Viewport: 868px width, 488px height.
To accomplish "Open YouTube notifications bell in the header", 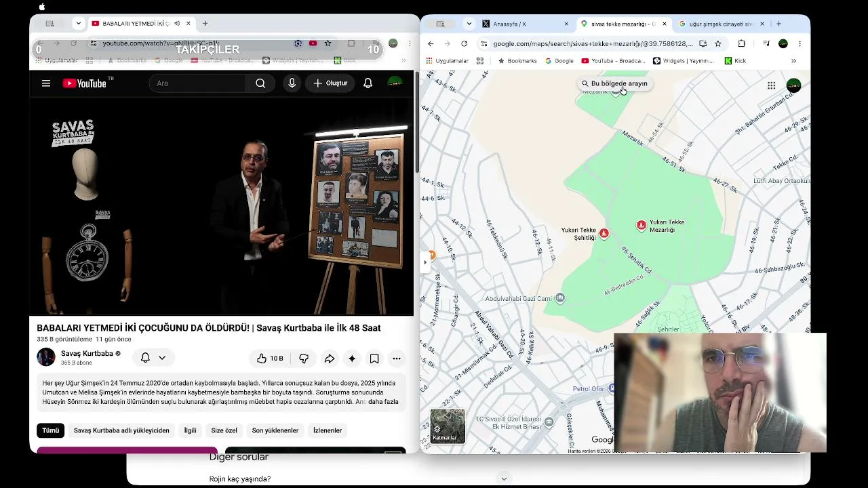I will click(x=368, y=83).
